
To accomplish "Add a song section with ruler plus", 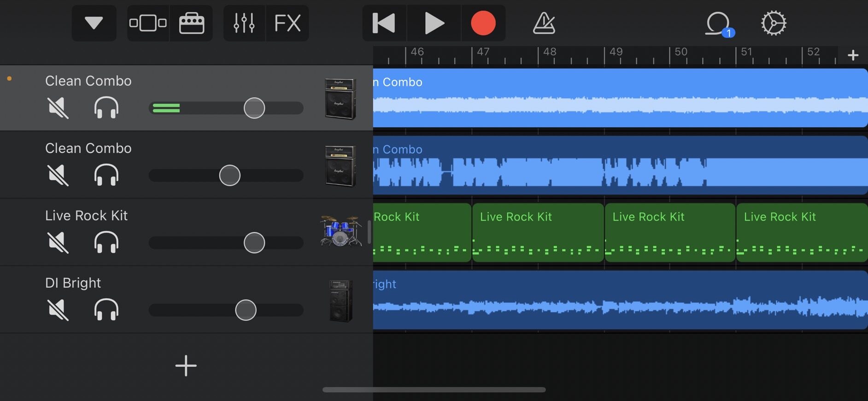I will (x=853, y=55).
